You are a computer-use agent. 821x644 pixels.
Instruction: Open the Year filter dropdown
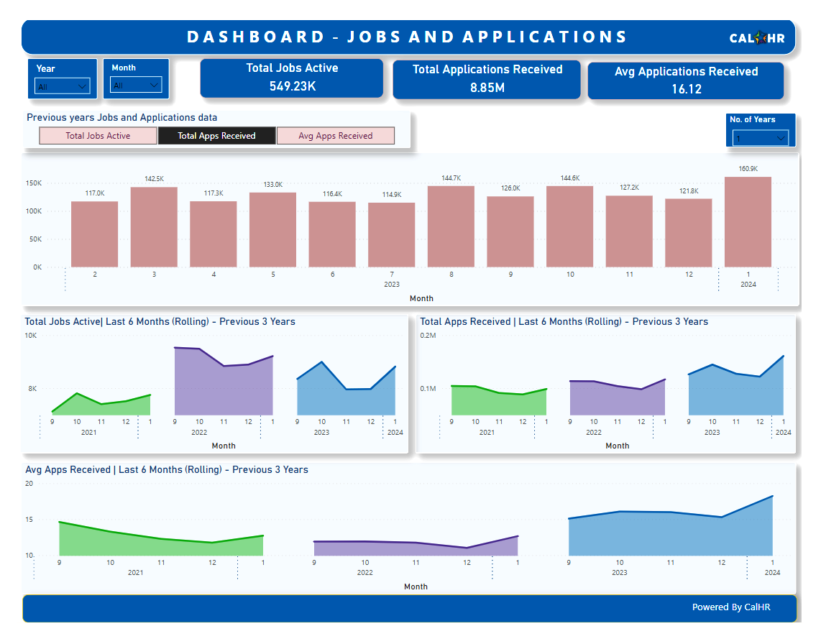point(63,86)
